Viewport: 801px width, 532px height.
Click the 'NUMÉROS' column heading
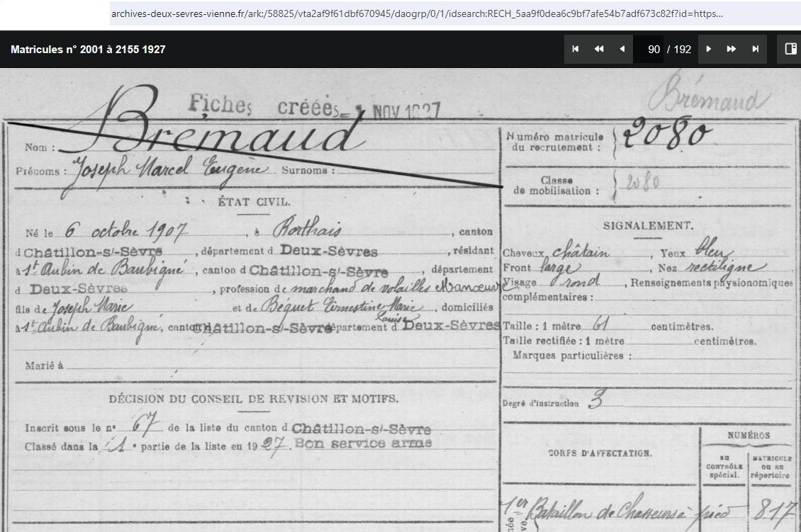749,436
